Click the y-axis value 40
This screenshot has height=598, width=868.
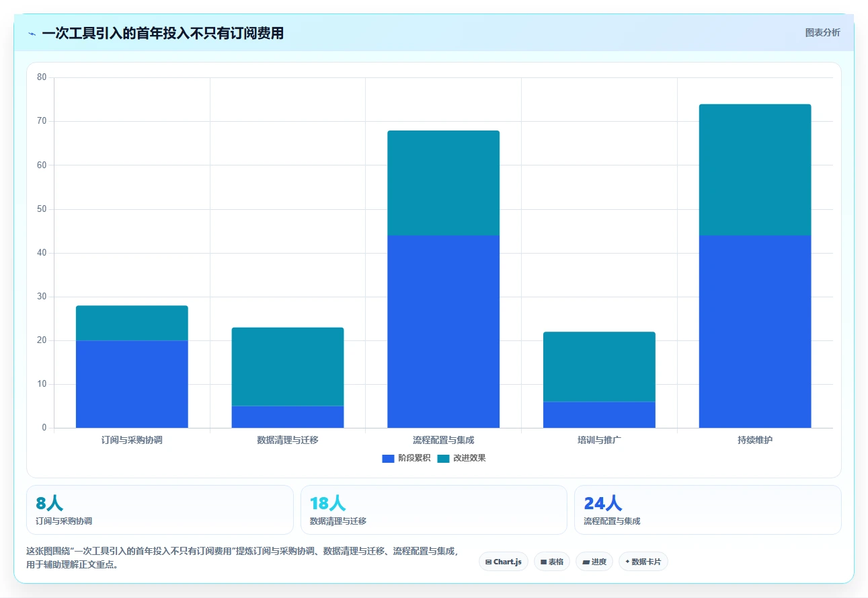[42, 253]
